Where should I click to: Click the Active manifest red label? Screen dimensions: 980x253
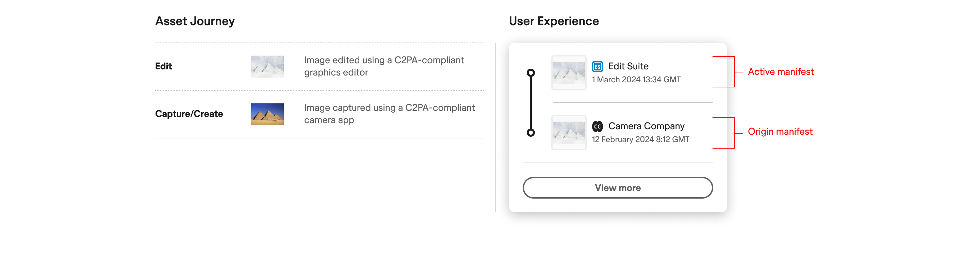click(780, 71)
